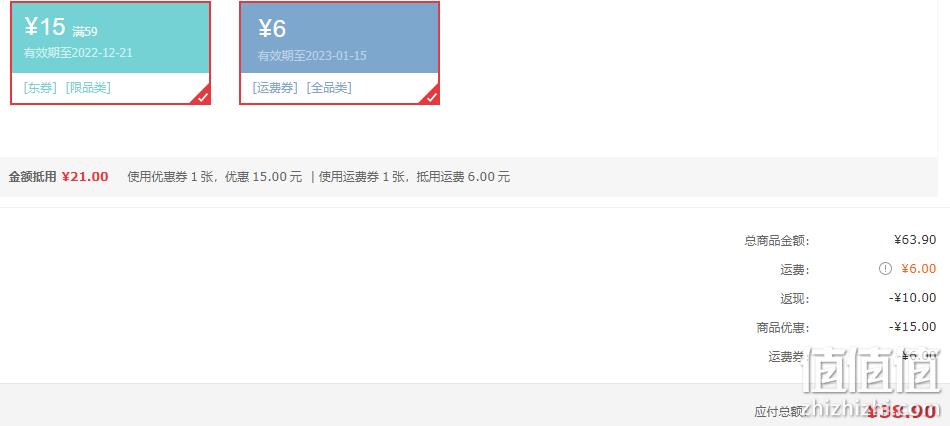
Task: Select the 有效期至2023-01-15 expiry text
Action: coord(312,56)
